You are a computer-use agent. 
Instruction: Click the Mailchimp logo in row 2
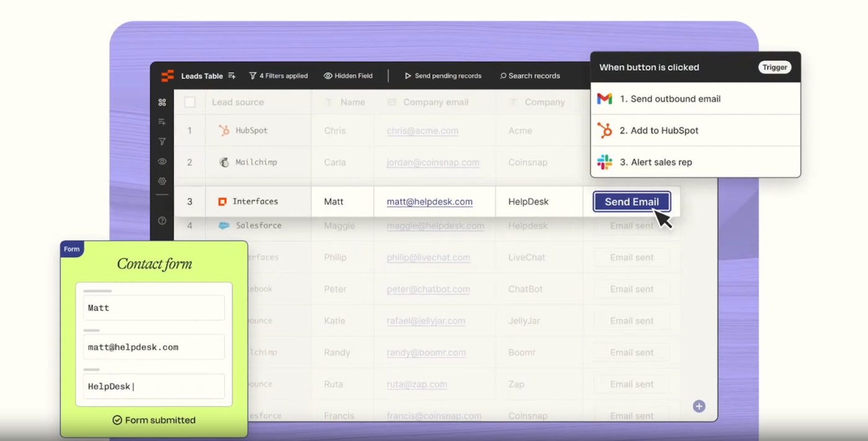point(224,162)
